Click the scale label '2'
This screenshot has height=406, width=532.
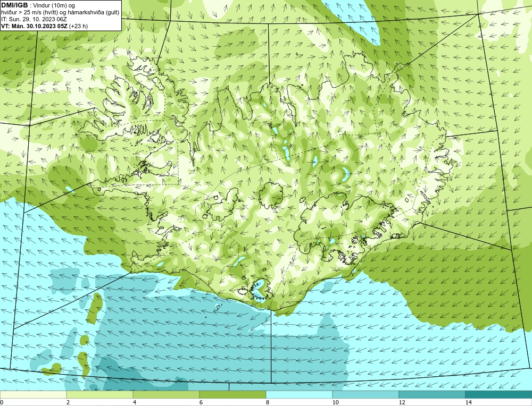[68, 402]
